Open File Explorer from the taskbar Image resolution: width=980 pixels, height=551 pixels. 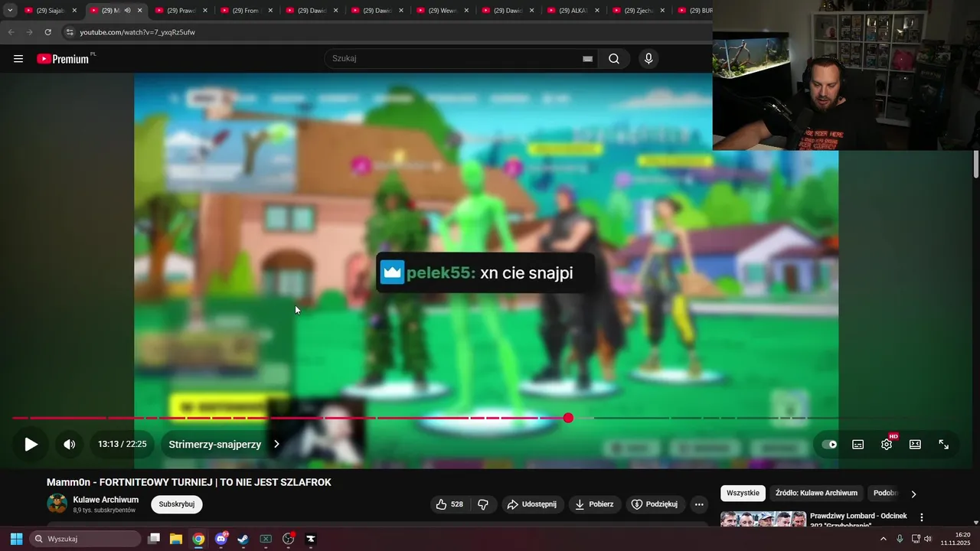175,539
